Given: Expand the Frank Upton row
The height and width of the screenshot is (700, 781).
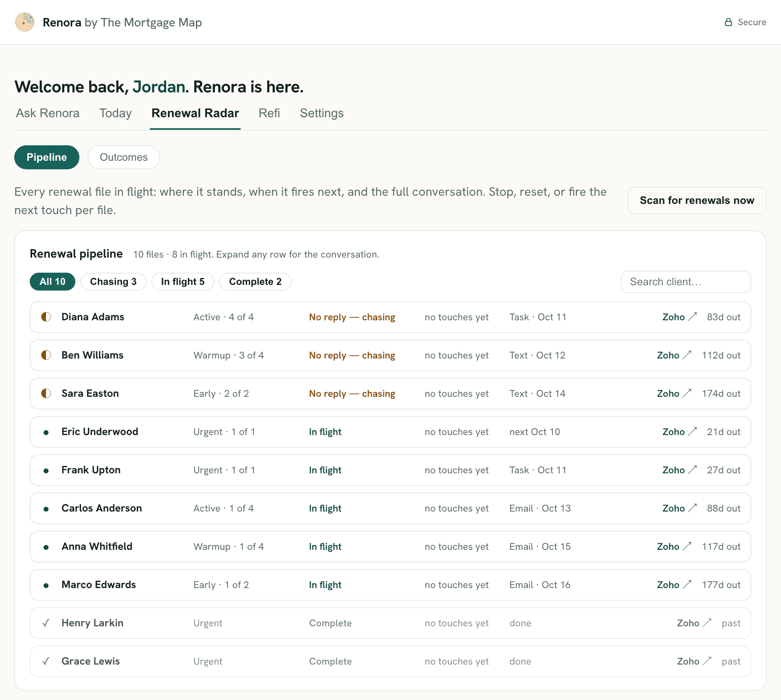Looking at the screenshot, I should pyautogui.click(x=390, y=470).
